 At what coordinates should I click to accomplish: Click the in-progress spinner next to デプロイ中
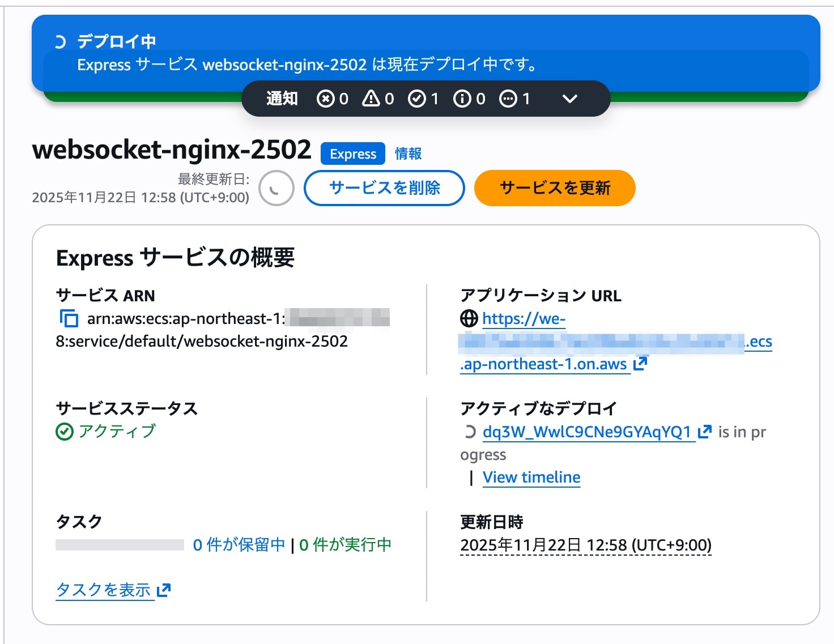pyautogui.click(x=62, y=41)
